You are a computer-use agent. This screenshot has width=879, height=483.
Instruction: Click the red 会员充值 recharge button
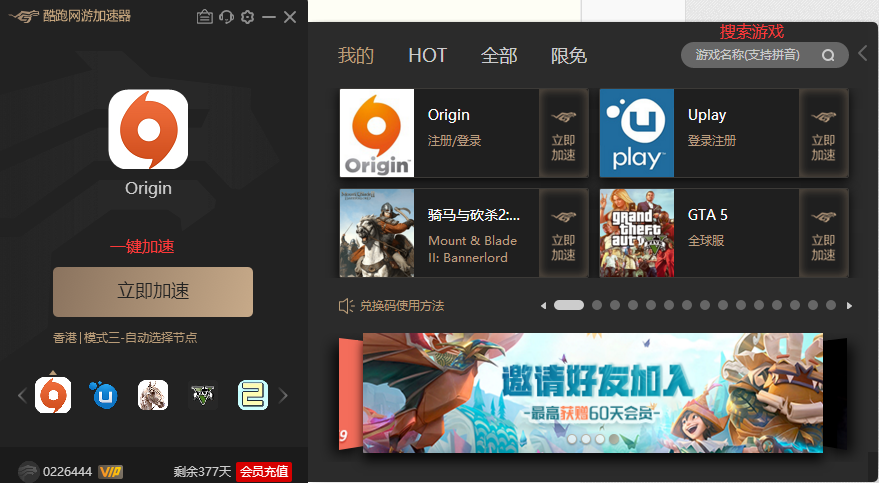pos(264,472)
